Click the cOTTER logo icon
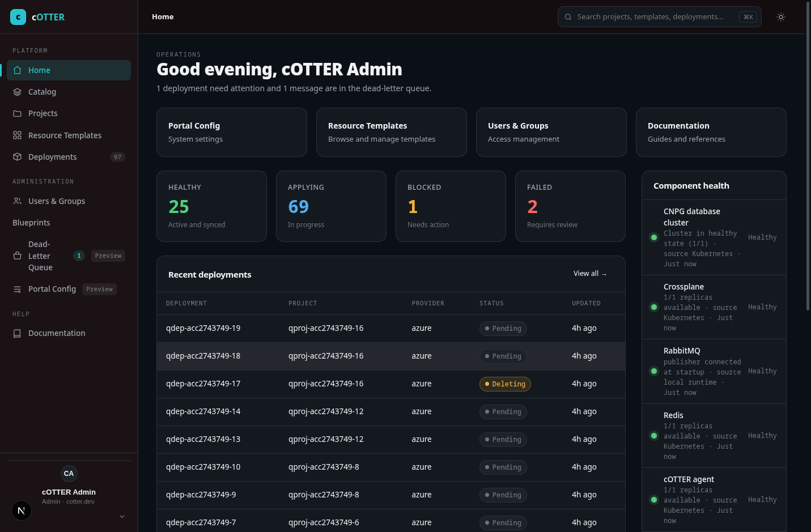Viewport: 811px width, 532px height. coord(18,17)
